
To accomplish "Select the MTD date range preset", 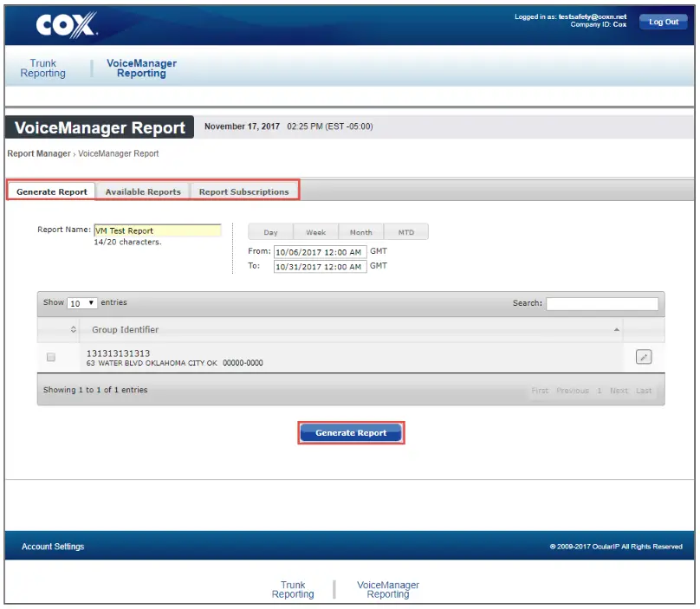I will 405,231.
